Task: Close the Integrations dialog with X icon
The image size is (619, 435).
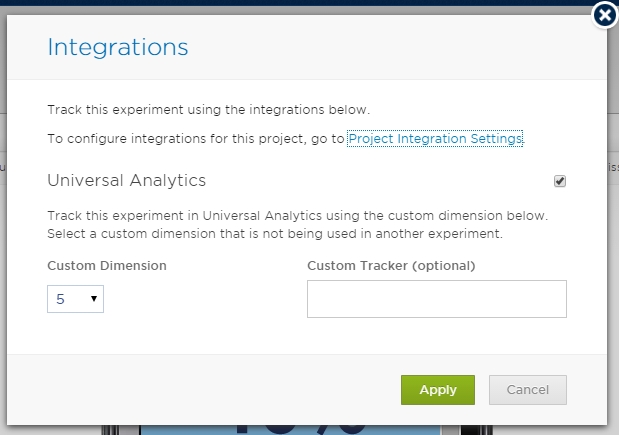Action: (604, 17)
